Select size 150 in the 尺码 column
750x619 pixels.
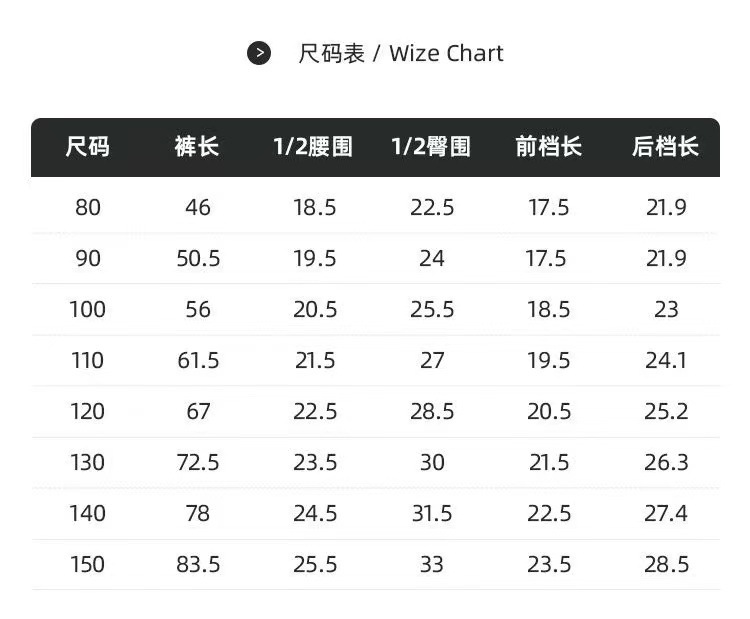tap(88, 564)
